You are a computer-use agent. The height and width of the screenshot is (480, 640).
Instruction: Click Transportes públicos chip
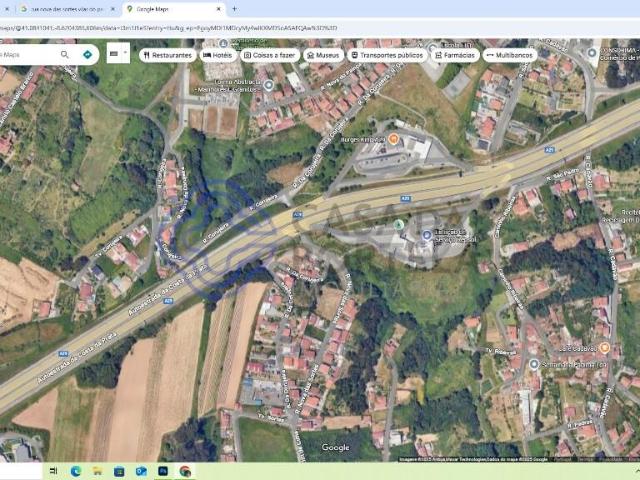tap(386, 55)
